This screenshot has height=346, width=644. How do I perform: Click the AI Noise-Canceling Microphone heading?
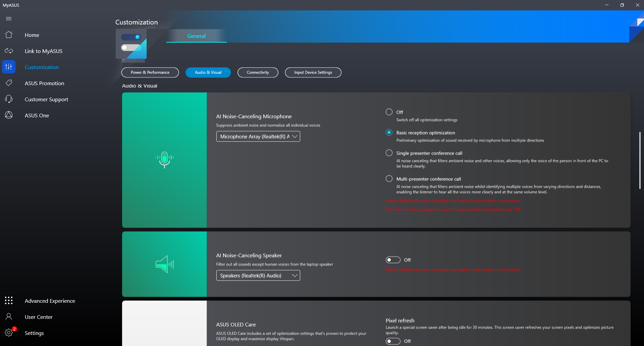tap(254, 116)
